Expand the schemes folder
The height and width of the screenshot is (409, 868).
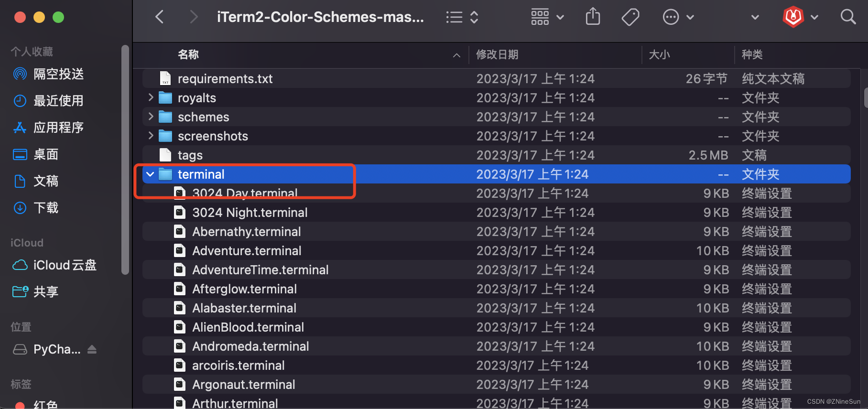click(x=151, y=117)
